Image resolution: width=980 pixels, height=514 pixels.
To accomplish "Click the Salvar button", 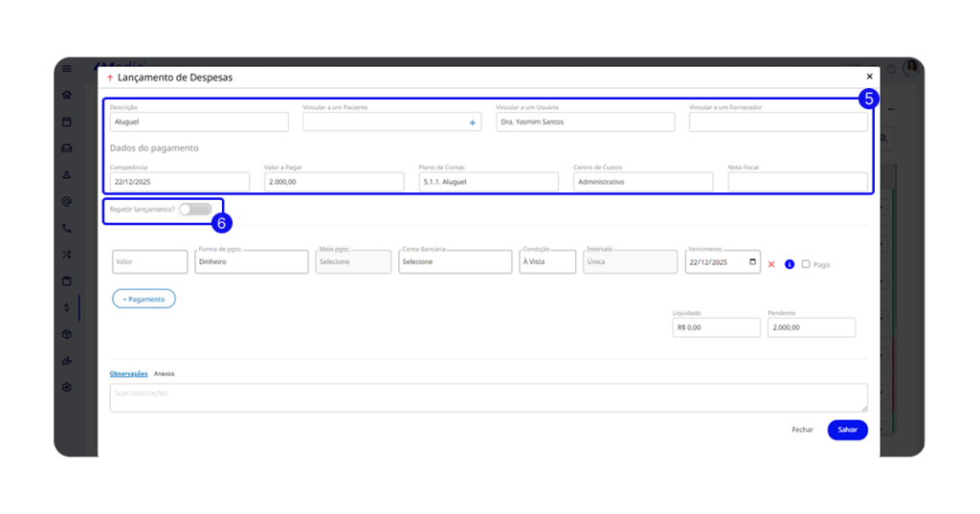I will 847,430.
